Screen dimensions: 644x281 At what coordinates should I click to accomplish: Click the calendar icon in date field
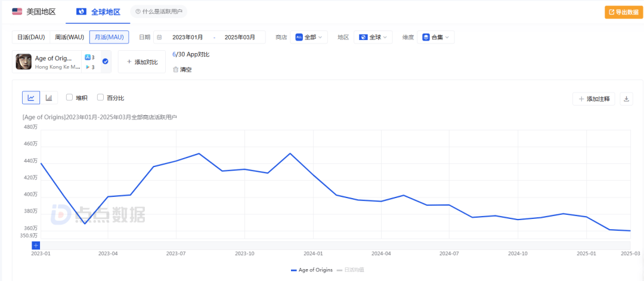click(x=159, y=37)
